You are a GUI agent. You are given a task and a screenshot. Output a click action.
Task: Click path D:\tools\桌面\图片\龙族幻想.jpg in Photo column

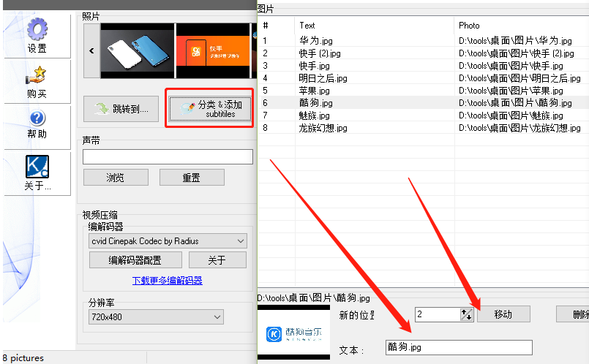pos(519,128)
